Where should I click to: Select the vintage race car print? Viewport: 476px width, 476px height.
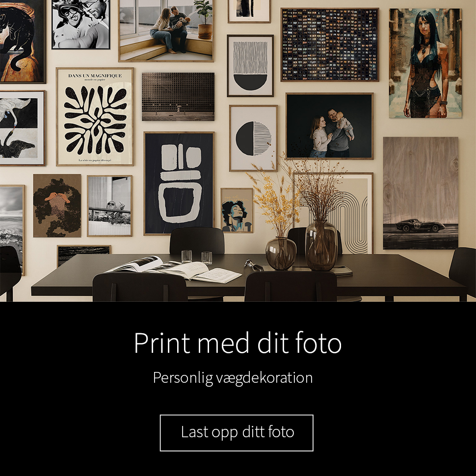click(421, 193)
